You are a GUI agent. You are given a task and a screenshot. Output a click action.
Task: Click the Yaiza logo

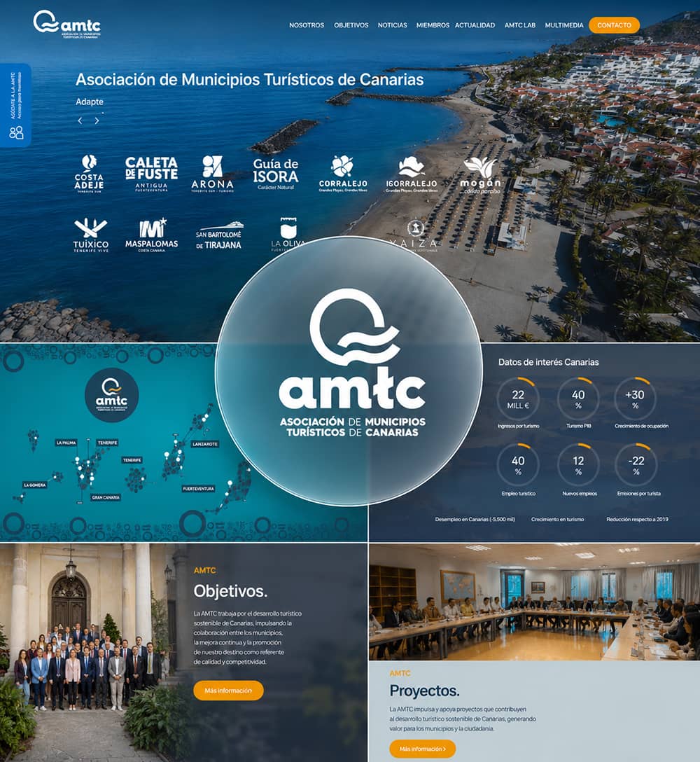point(415,236)
